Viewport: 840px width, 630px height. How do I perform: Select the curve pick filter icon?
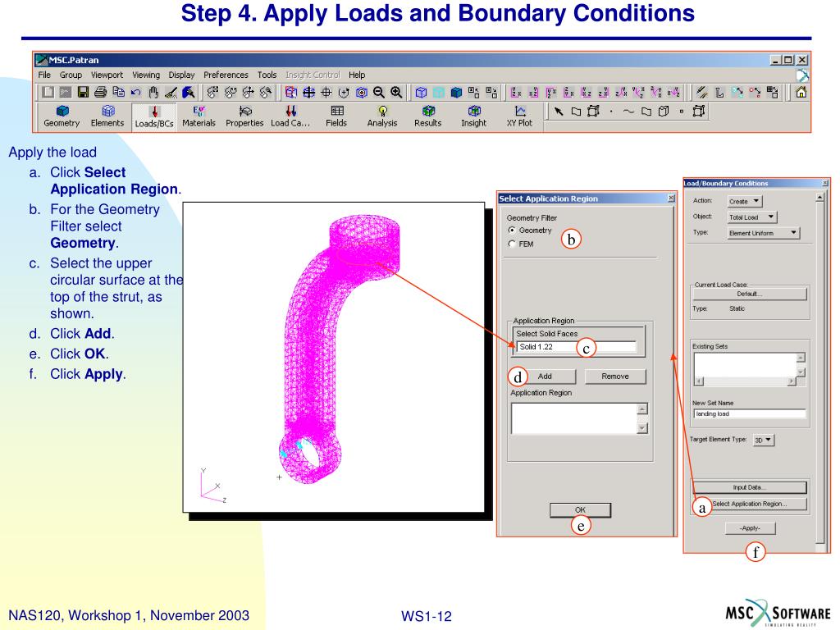point(628,112)
